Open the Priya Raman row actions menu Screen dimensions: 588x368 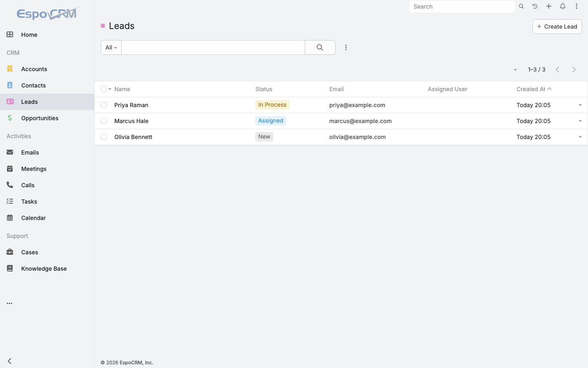point(580,105)
